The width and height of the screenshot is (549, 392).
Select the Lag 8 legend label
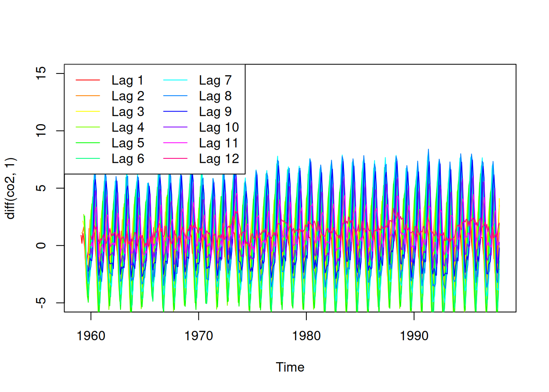pos(215,96)
